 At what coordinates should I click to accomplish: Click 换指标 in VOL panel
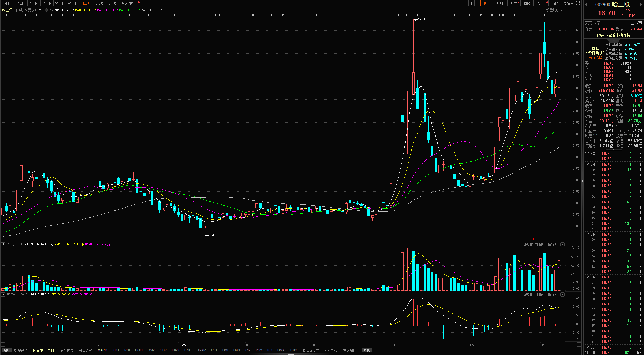pos(553,244)
